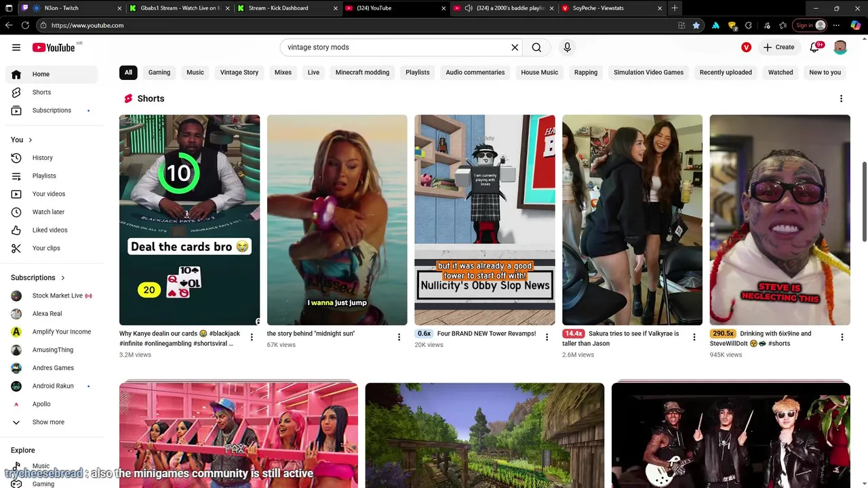Click the 14.4x Viewstats badge
The image size is (868, 488).
click(x=574, y=333)
